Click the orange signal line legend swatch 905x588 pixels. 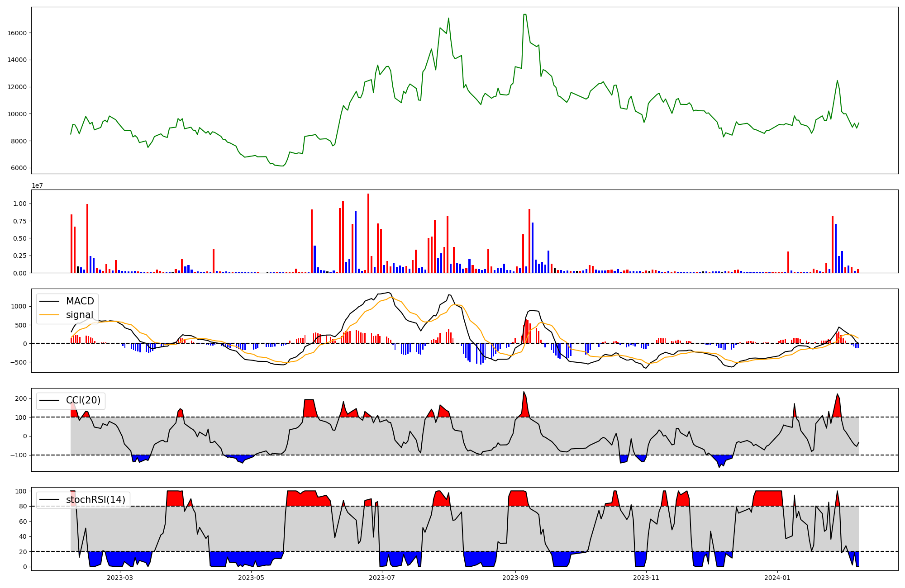point(49,315)
